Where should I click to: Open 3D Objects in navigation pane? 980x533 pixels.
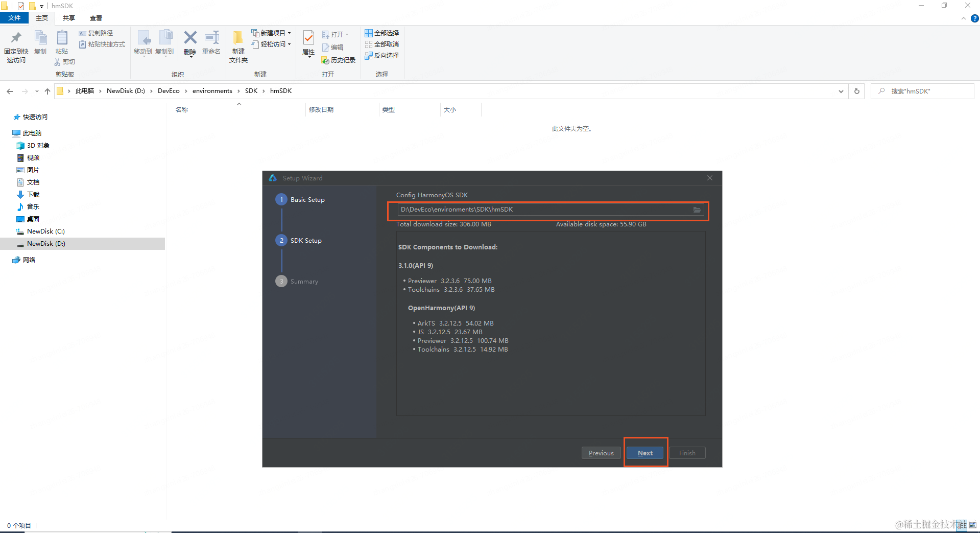tap(34, 146)
